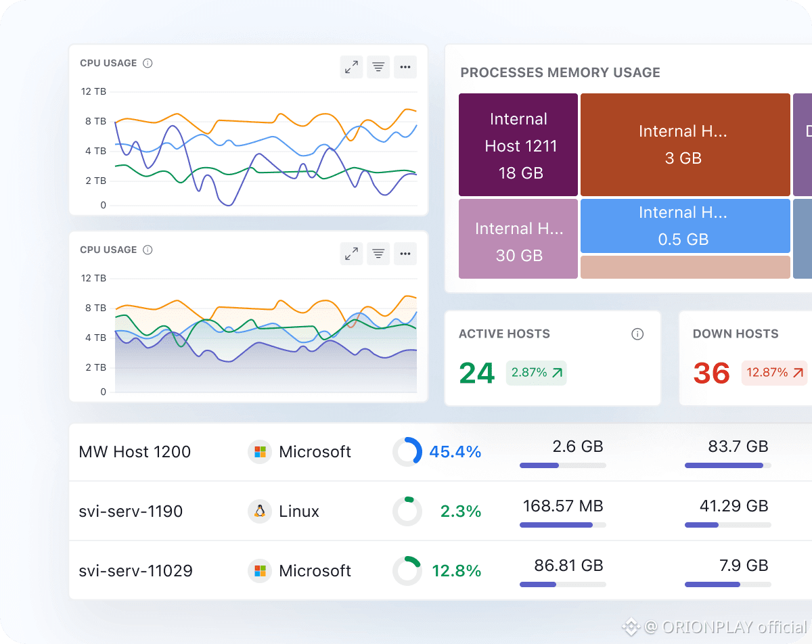Click the Active Hosts info icon

[x=637, y=334]
